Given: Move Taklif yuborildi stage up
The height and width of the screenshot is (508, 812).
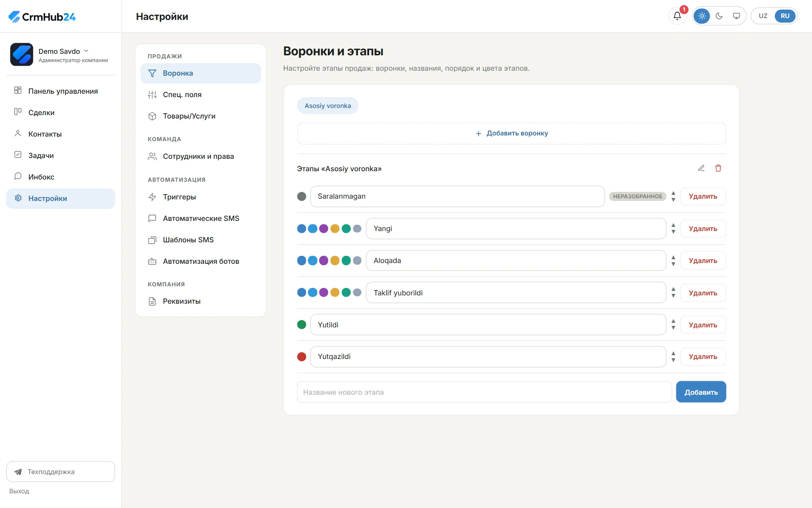Looking at the screenshot, I should pyautogui.click(x=673, y=289).
